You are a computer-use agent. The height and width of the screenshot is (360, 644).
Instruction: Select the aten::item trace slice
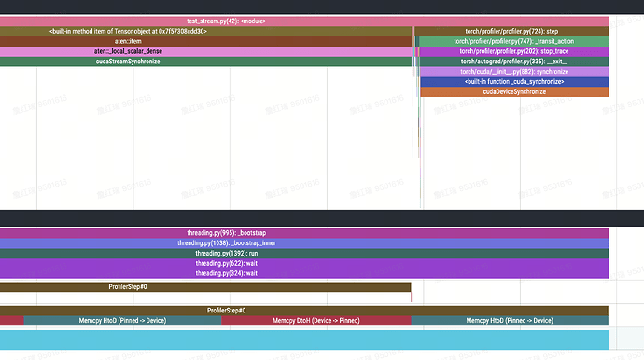coord(205,41)
